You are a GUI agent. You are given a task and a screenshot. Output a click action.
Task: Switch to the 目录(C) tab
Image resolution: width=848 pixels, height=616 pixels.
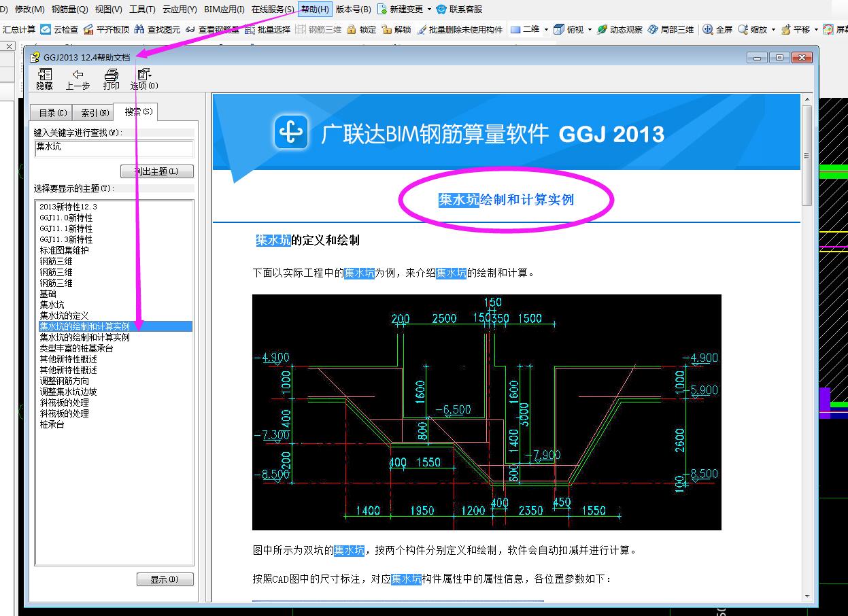[x=52, y=113]
